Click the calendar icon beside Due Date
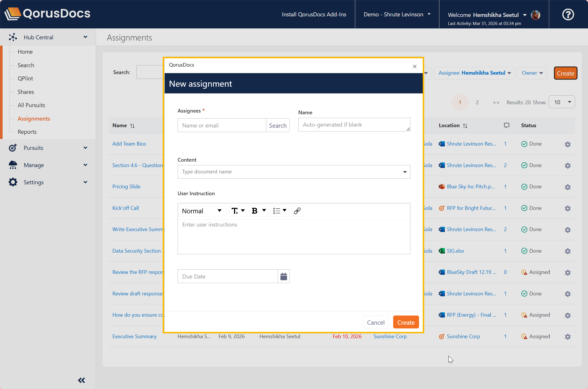The height and width of the screenshot is (389, 588). 283,276
